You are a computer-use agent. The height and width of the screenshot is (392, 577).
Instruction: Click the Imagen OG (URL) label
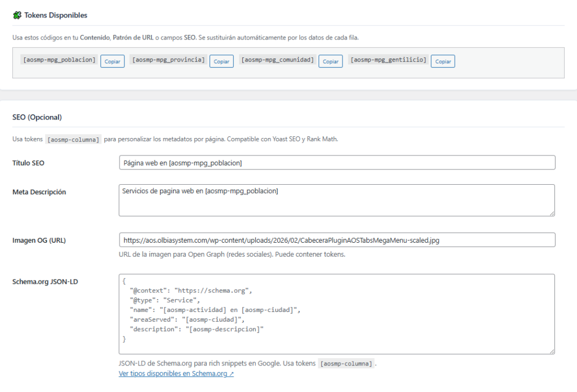tap(39, 240)
